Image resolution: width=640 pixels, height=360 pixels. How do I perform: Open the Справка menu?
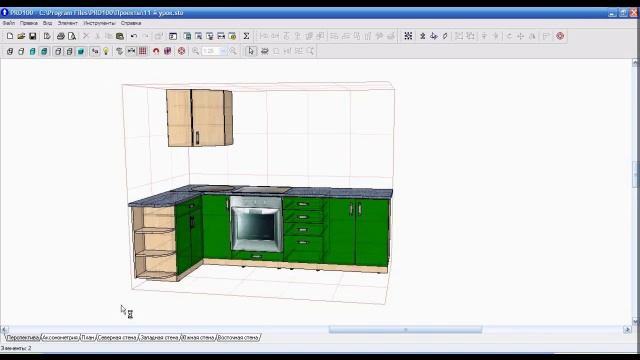click(131, 24)
